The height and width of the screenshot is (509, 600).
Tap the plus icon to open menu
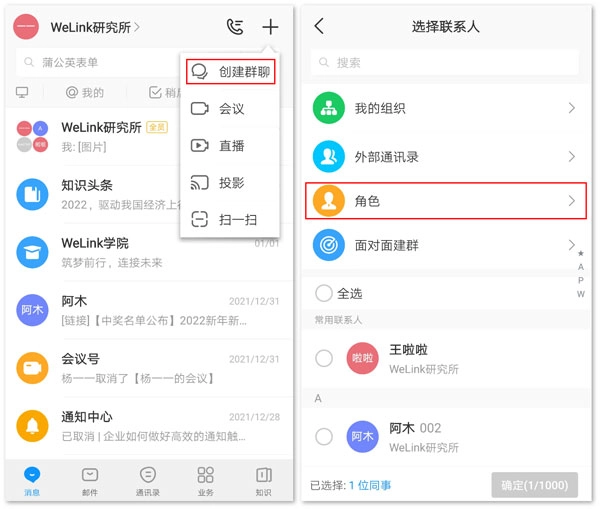click(x=270, y=27)
